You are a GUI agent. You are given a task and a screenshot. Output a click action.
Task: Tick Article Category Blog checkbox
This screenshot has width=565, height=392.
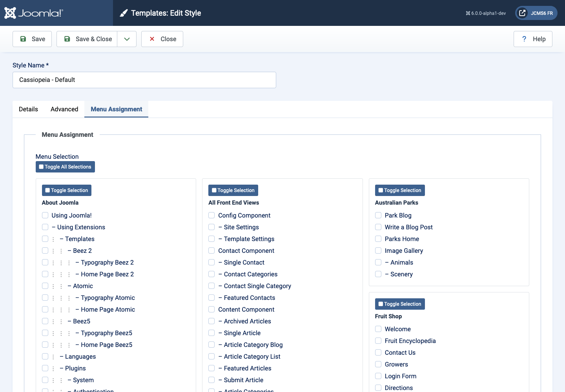click(x=211, y=345)
